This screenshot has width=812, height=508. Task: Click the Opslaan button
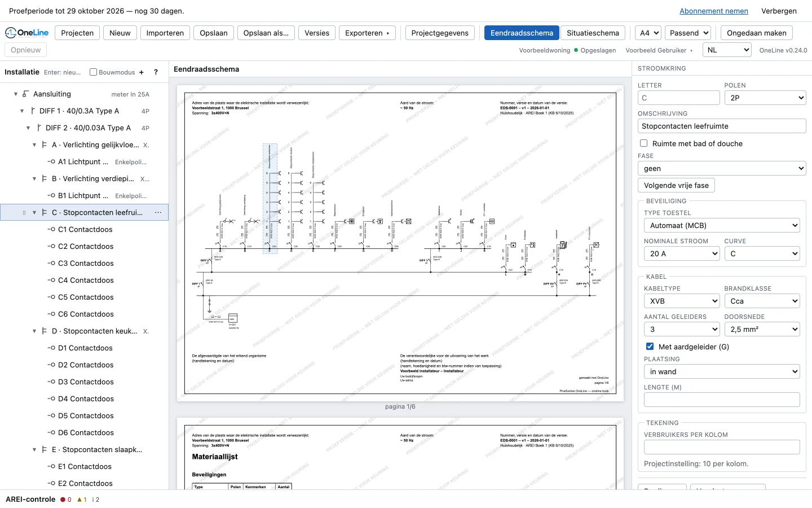coord(214,33)
